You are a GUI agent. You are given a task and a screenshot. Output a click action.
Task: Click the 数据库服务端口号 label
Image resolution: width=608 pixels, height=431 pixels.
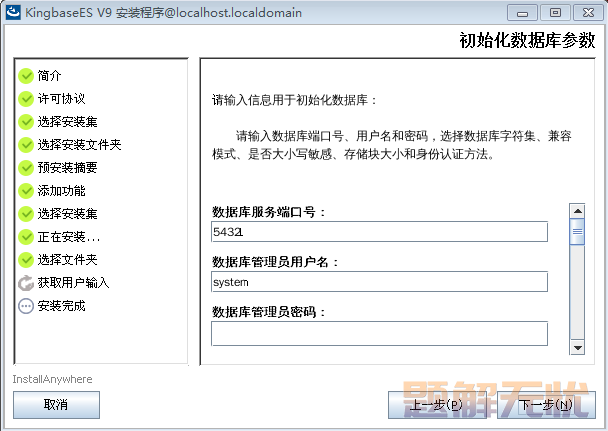pyautogui.click(x=268, y=212)
